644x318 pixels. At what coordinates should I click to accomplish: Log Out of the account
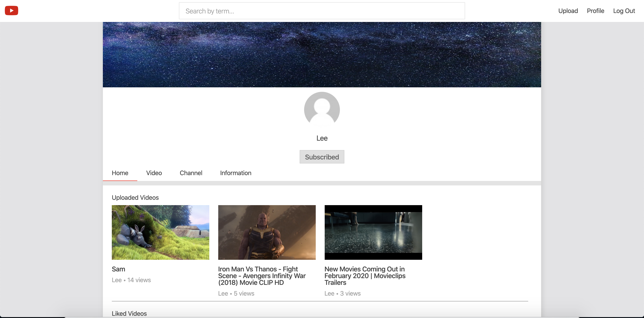pyautogui.click(x=624, y=11)
